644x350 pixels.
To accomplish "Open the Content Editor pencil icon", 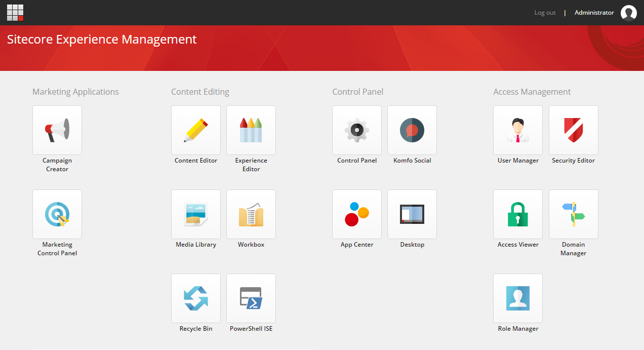I will point(196,130).
